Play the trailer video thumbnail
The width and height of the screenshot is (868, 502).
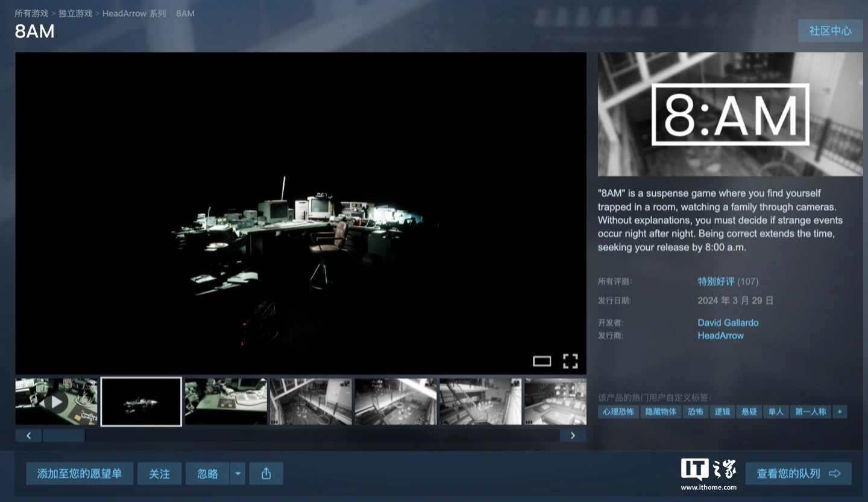57,402
